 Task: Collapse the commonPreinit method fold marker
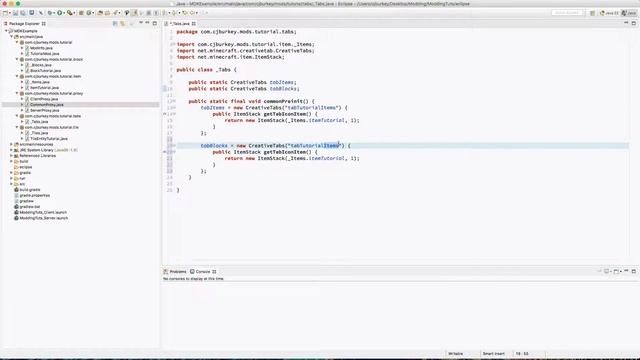click(x=174, y=101)
